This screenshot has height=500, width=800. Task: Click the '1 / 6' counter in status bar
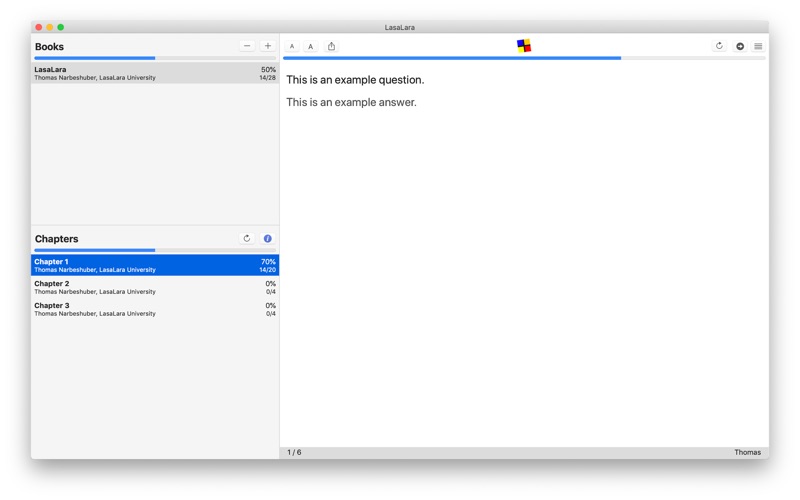click(x=294, y=452)
